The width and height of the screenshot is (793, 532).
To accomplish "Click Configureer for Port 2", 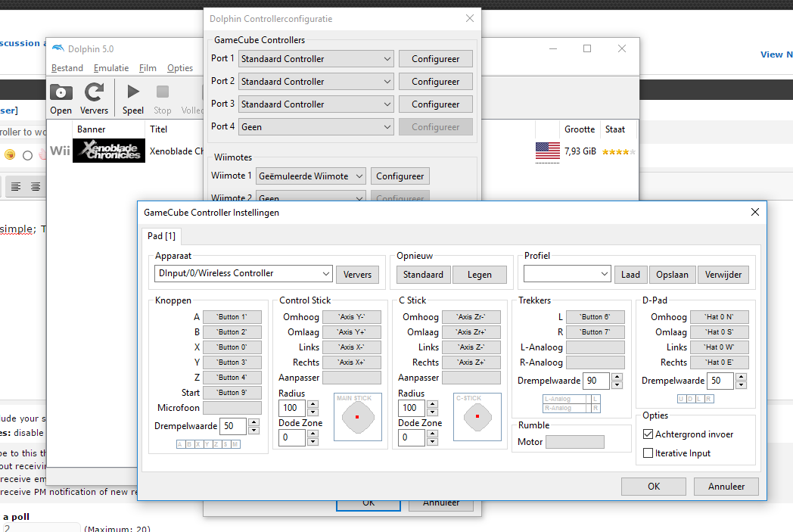I will click(435, 82).
